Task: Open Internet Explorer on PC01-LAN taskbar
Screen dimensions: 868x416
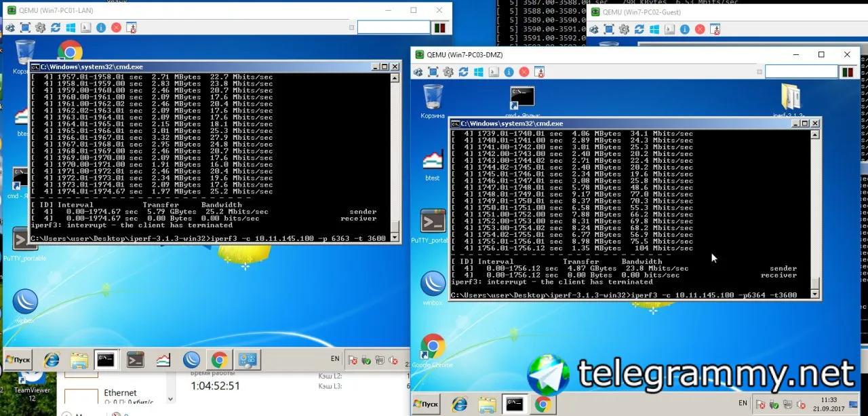Action: [x=52, y=360]
